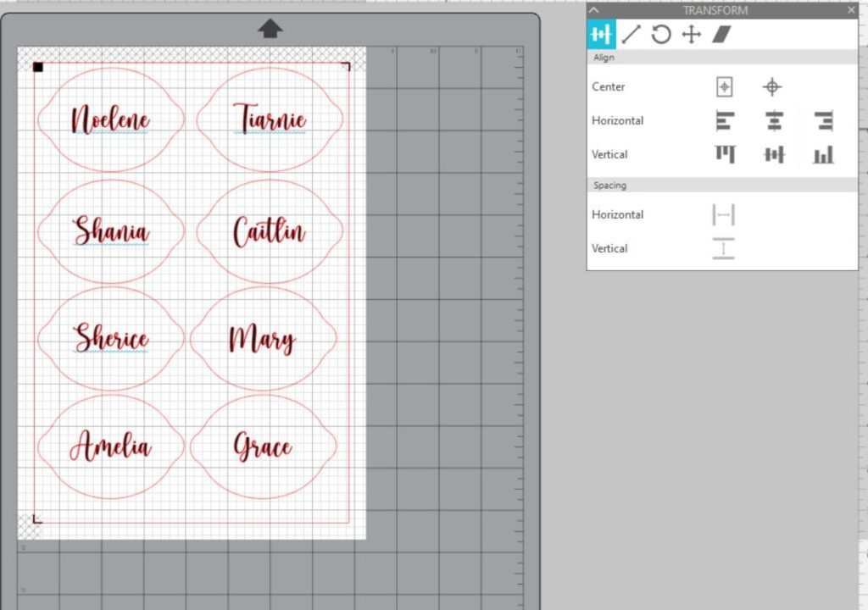The width and height of the screenshot is (868, 610).
Task: Align objects to vertical middle
Action: [x=774, y=154]
